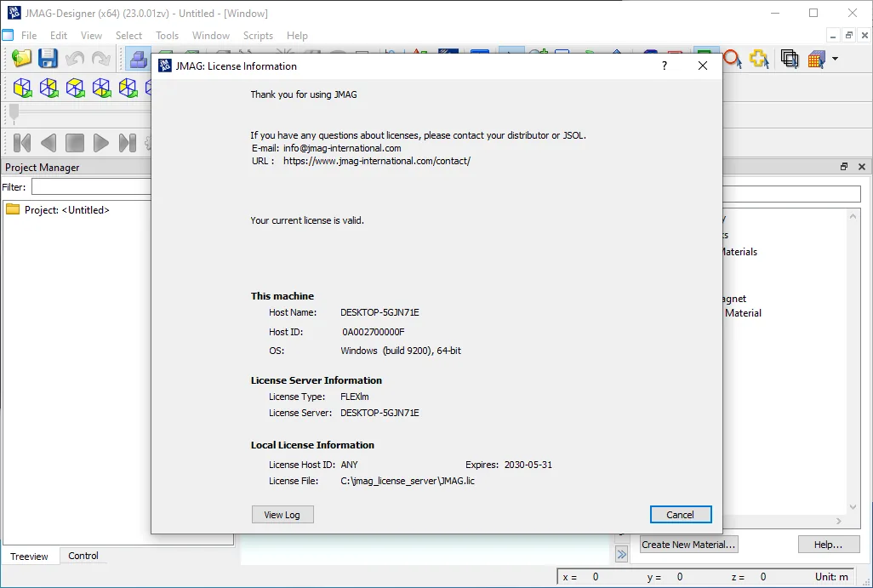
Task: Click the Material item in right panel list
Action: [x=743, y=313]
